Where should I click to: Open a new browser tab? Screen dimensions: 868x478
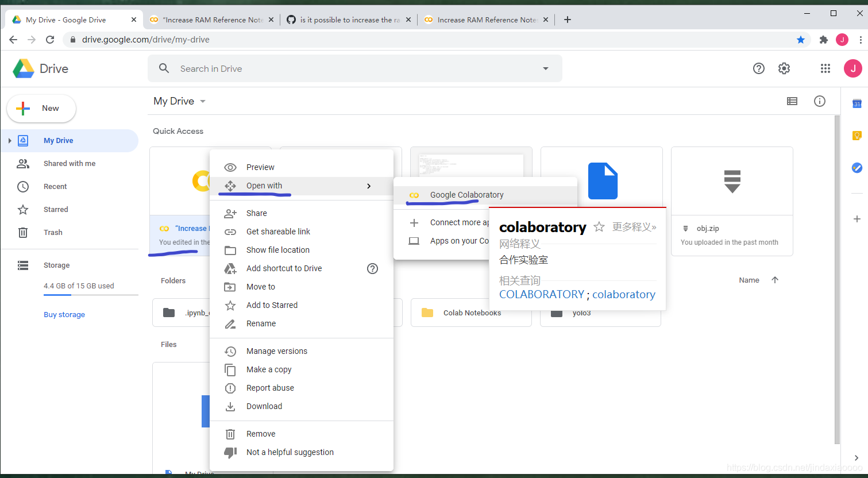click(x=568, y=20)
